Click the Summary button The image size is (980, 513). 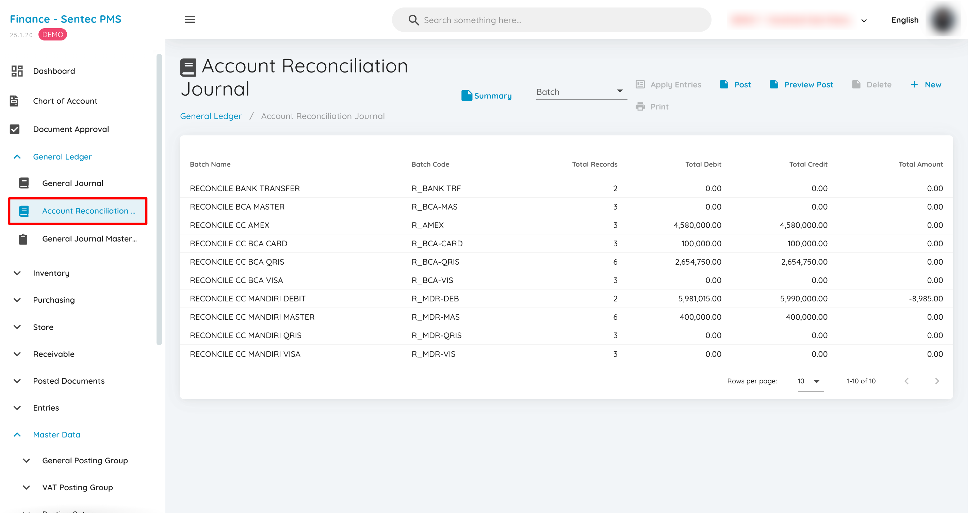[486, 96]
